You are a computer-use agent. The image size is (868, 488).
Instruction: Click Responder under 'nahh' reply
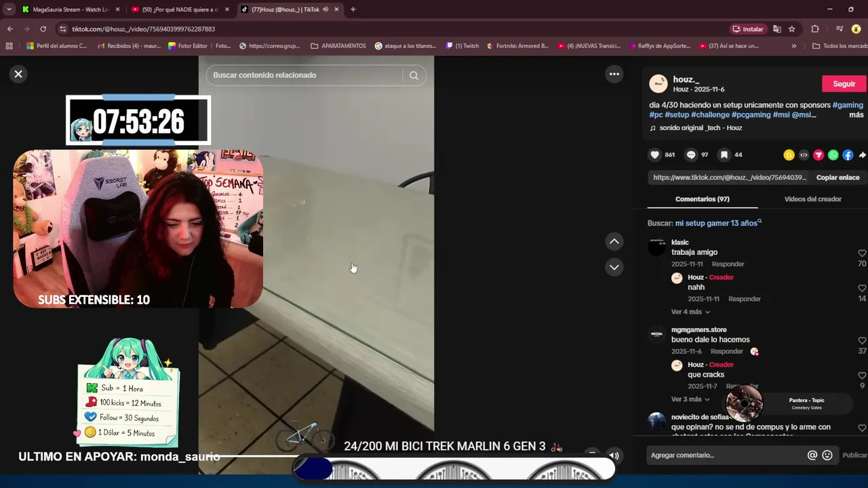click(744, 299)
